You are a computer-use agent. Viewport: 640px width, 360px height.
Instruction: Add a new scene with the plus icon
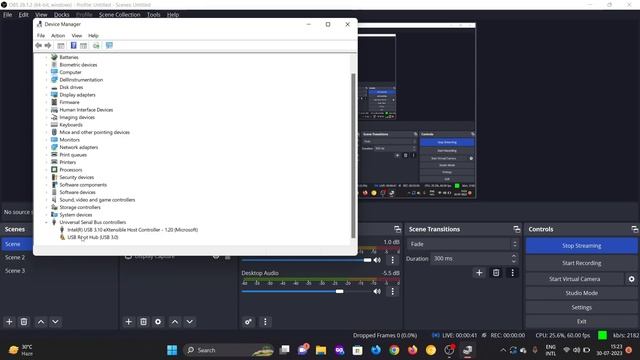tap(9, 322)
